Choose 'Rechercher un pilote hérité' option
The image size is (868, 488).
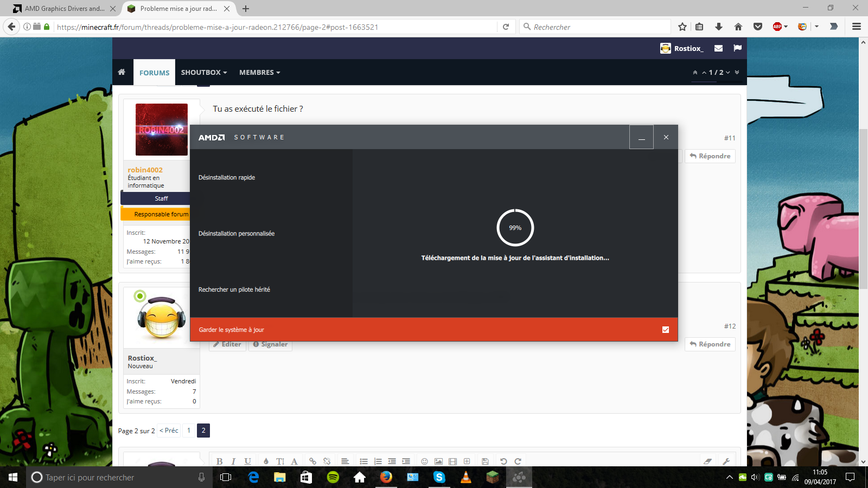coord(234,290)
